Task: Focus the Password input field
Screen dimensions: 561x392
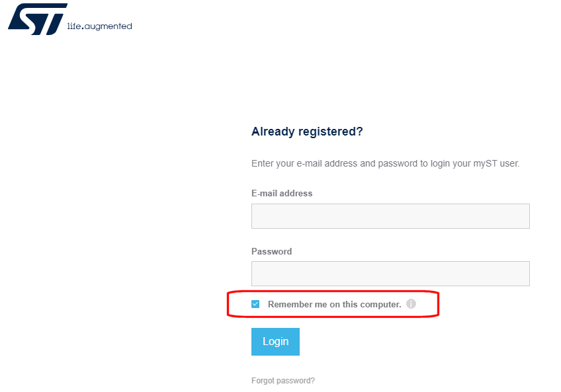Action: tap(390, 274)
